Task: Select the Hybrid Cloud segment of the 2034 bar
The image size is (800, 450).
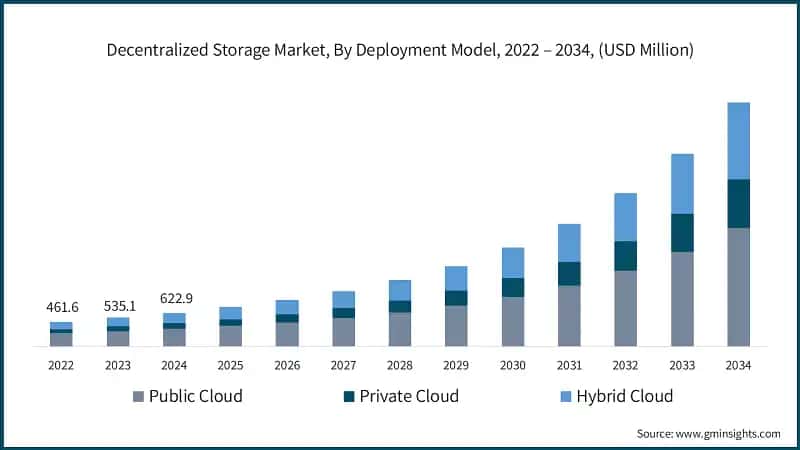Action: (x=738, y=141)
